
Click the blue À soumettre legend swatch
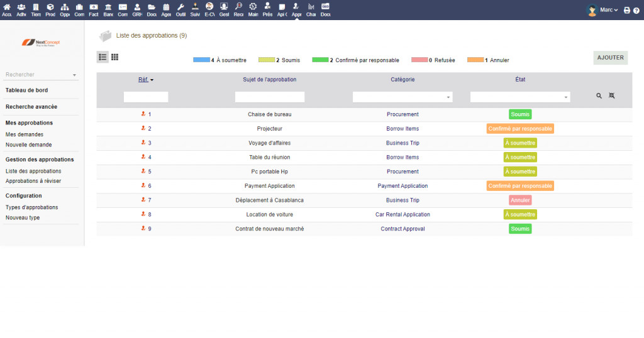(201, 60)
